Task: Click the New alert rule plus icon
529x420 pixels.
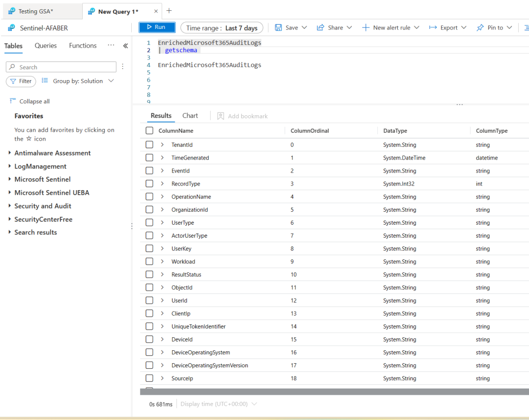Action: tap(366, 28)
